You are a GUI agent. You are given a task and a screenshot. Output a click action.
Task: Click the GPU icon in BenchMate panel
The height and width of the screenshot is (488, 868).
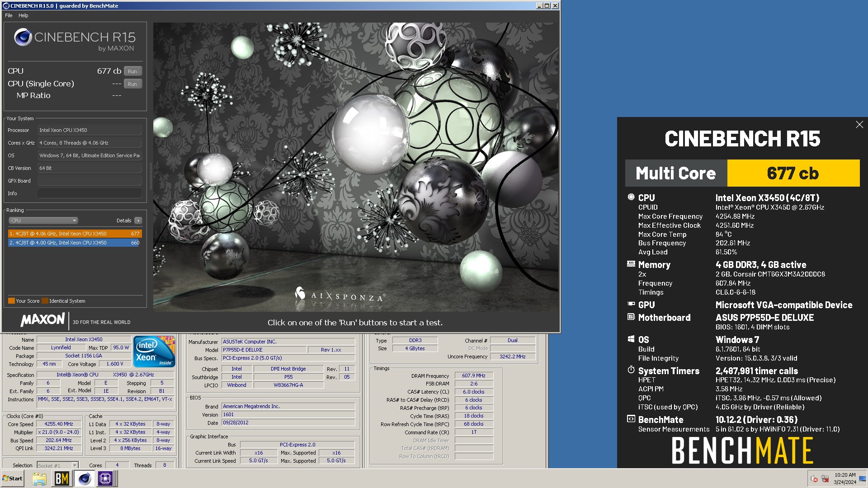point(631,305)
